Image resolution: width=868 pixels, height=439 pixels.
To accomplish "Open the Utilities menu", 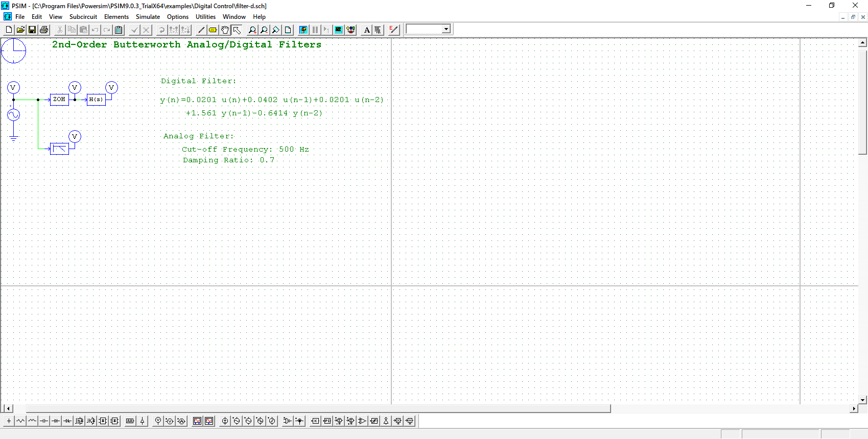I will point(205,17).
